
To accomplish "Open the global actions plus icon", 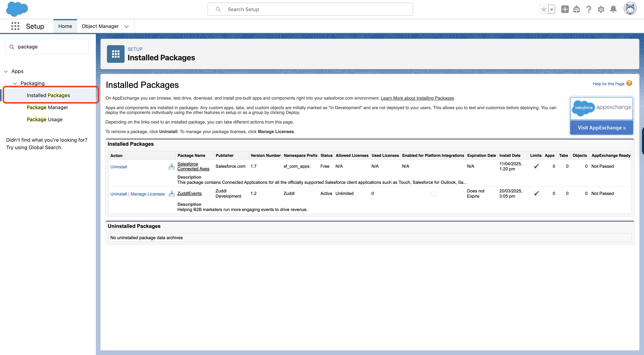I will 565,10.
